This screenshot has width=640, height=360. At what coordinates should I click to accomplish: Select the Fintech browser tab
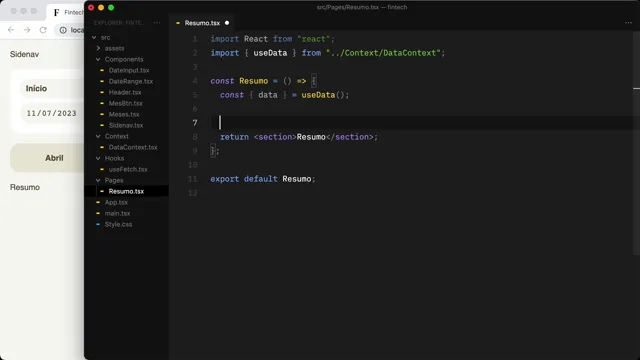tap(67, 12)
